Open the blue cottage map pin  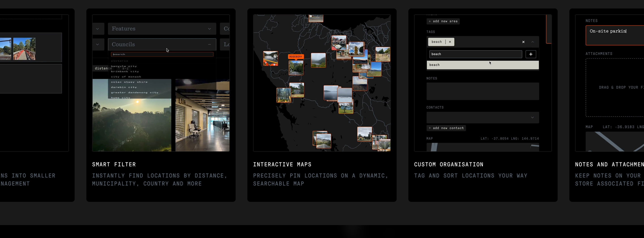346,108
